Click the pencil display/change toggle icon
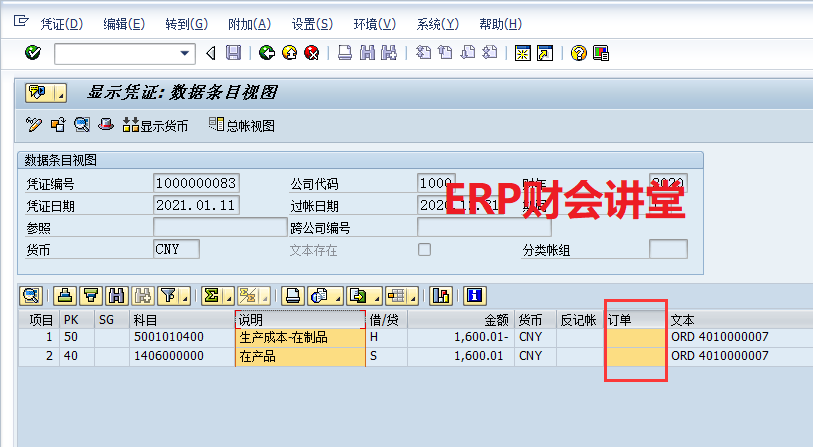 tap(34, 125)
